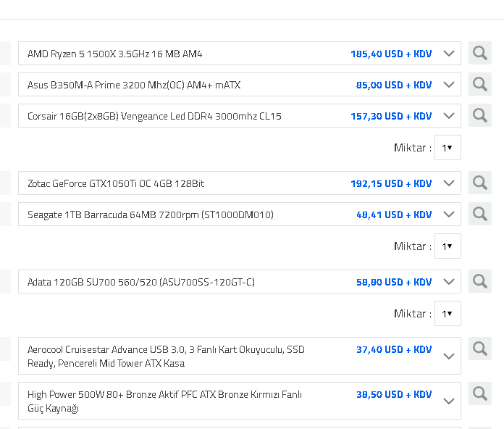Open the High Power 500W power supply dropdown
The height and width of the screenshot is (429, 504).
click(x=448, y=401)
